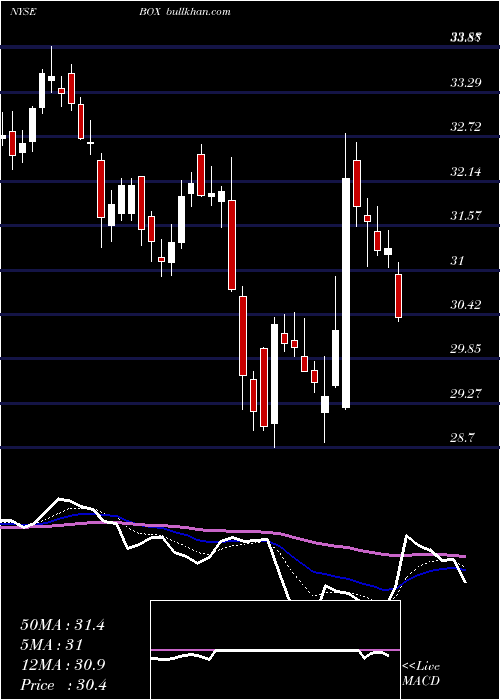Click the 28.7 price axis label

pyautogui.click(x=463, y=438)
